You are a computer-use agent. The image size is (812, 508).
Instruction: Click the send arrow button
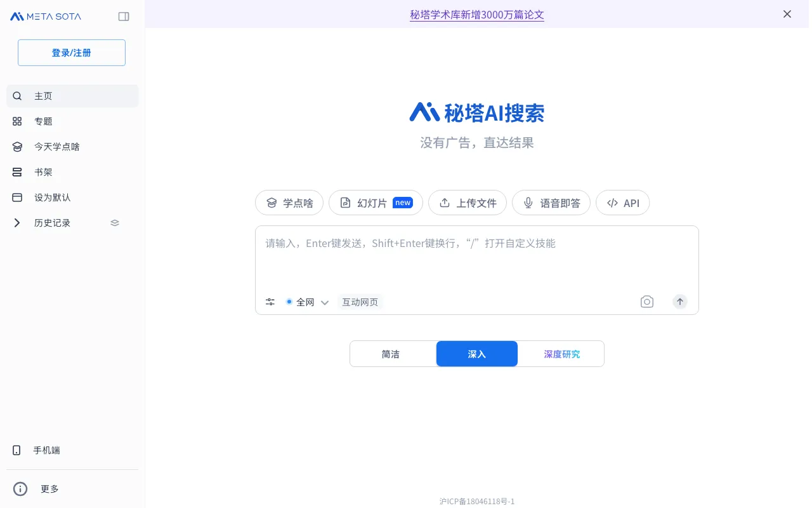click(680, 302)
